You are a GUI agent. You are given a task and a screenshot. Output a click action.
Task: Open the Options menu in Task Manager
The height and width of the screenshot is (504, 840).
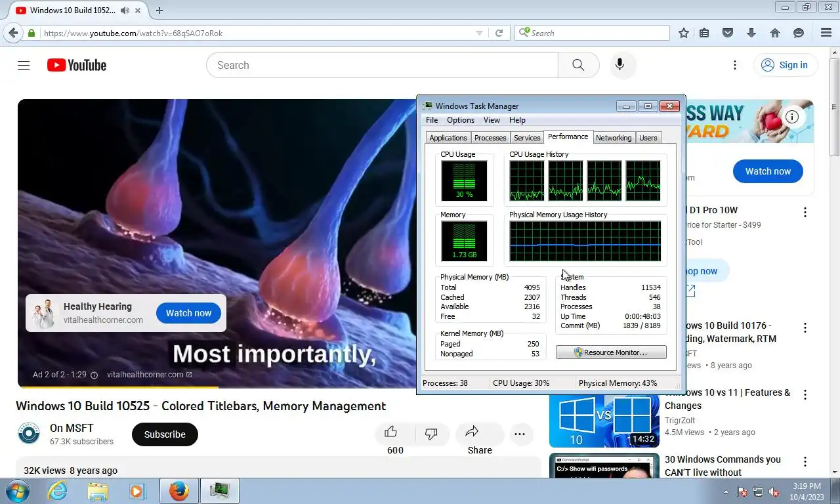coord(461,120)
